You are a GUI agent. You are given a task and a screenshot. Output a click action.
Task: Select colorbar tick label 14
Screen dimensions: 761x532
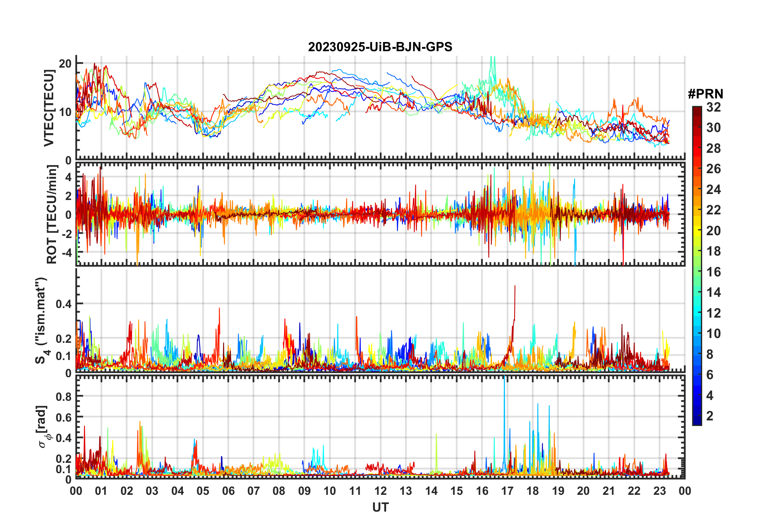pyautogui.click(x=713, y=292)
